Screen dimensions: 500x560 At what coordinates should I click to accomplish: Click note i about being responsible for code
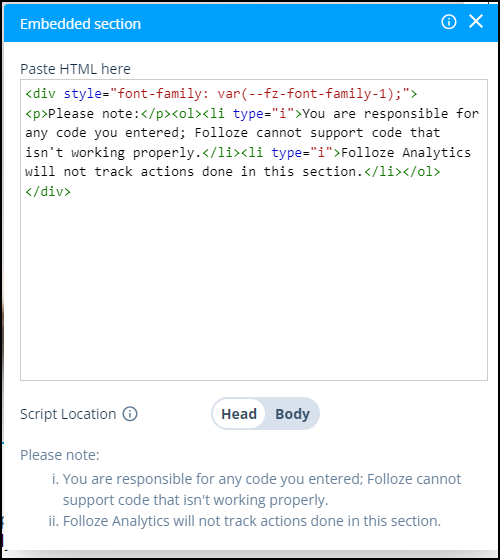coord(256,489)
